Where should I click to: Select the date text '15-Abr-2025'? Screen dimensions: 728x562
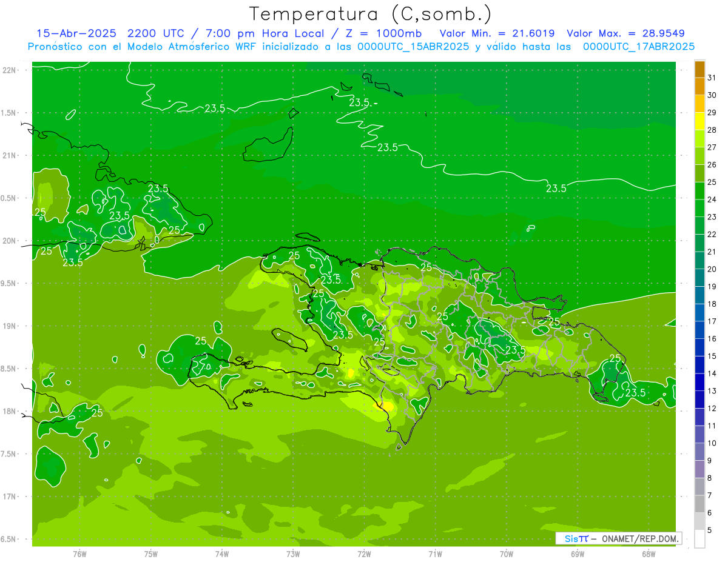pyautogui.click(x=78, y=33)
